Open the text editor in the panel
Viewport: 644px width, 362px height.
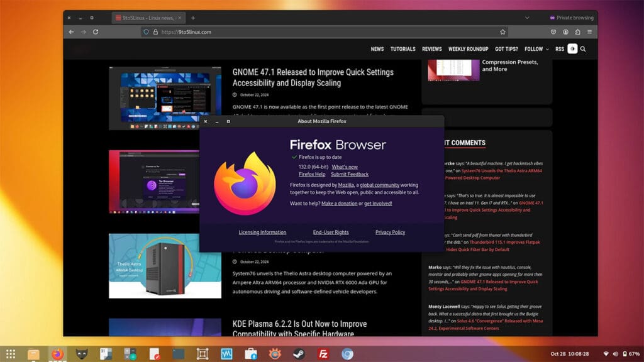155,354
